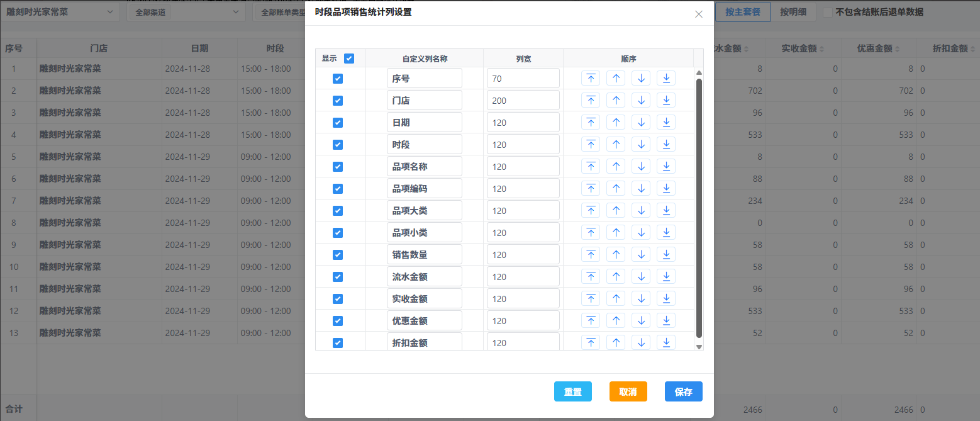Move 优惠金额 row to bottom
This screenshot has height=421, width=980.
665,321
